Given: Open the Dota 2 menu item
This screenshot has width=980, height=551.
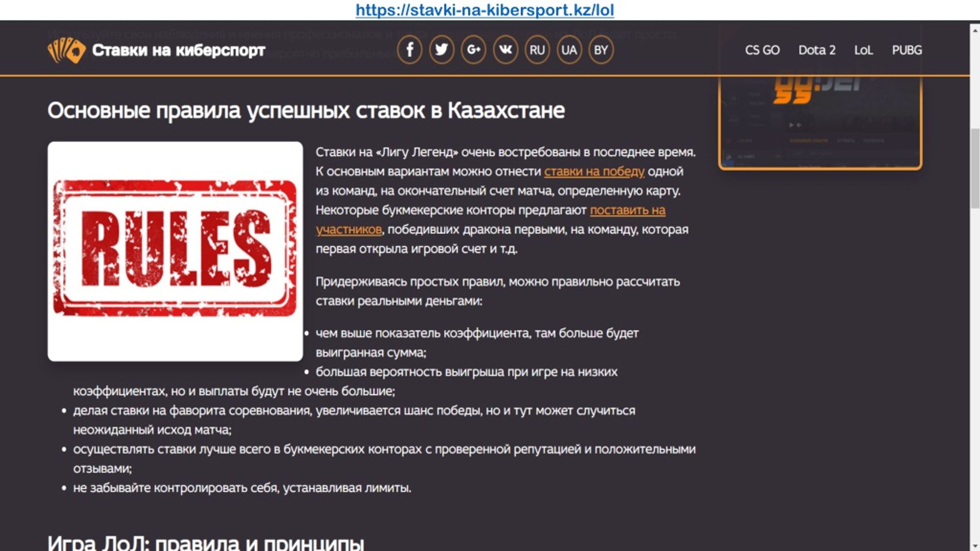Looking at the screenshot, I should pyautogui.click(x=817, y=50).
